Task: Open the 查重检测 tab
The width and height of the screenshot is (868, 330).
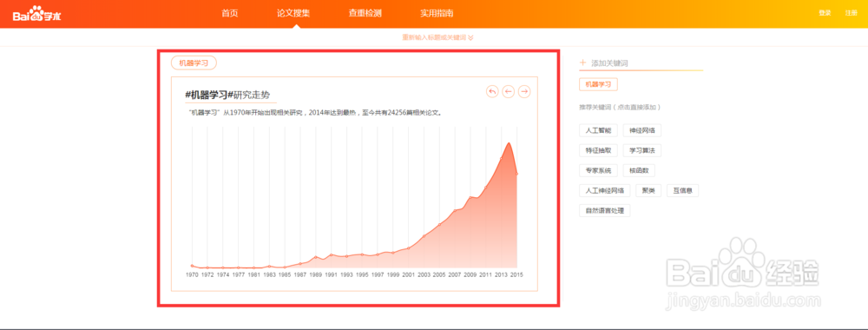Action: (x=365, y=13)
